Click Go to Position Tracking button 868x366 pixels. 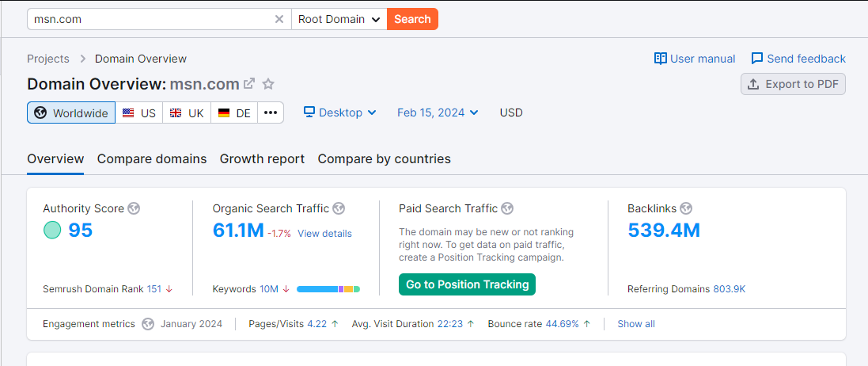point(467,284)
